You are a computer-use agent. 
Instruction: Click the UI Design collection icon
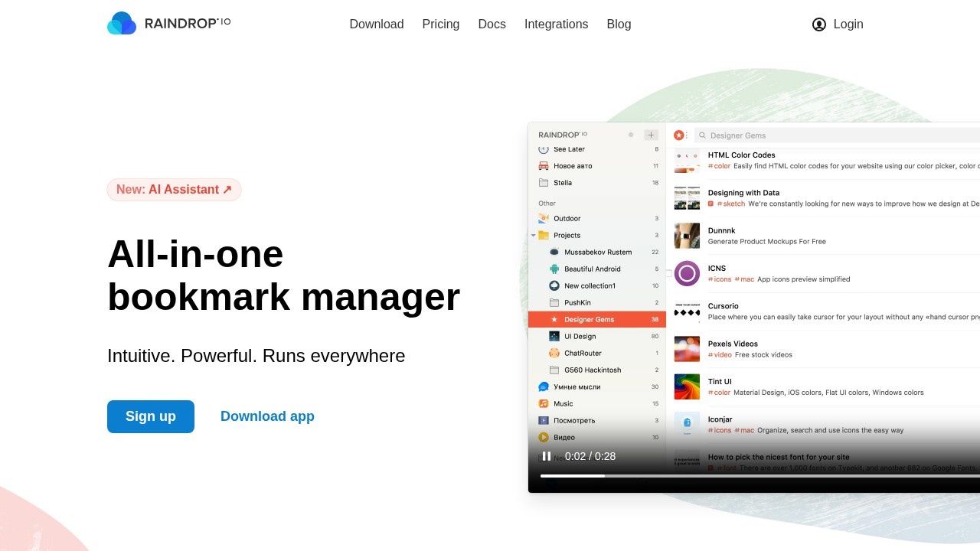coord(554,337)
